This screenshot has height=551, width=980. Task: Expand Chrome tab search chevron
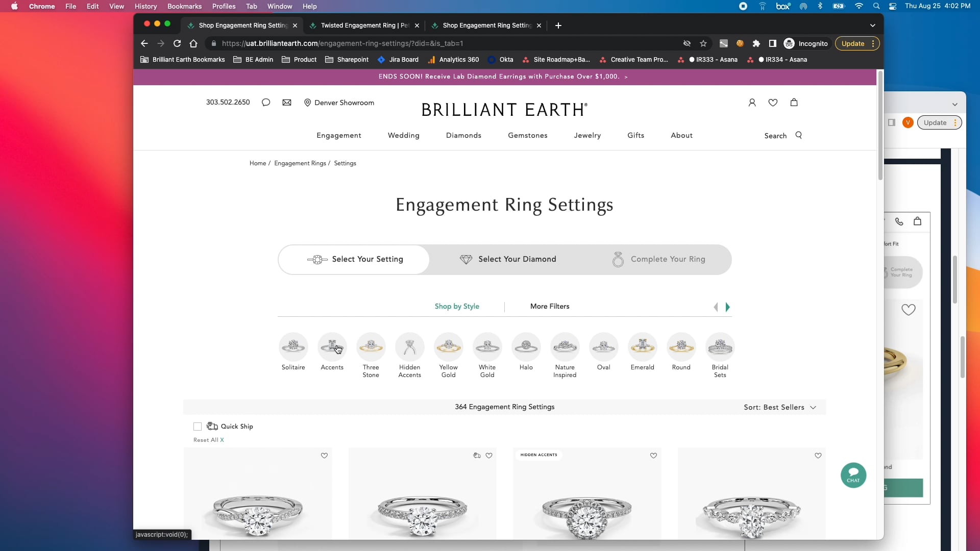click(873, 26)
